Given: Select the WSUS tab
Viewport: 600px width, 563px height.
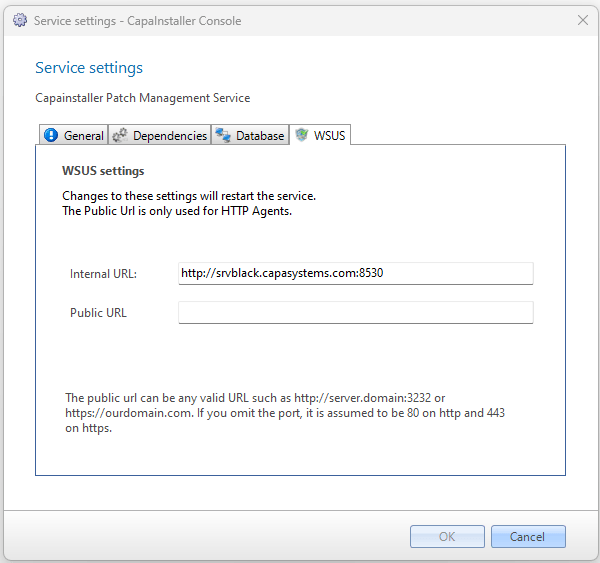Looking at the screenshot, I should pos(320,135).
